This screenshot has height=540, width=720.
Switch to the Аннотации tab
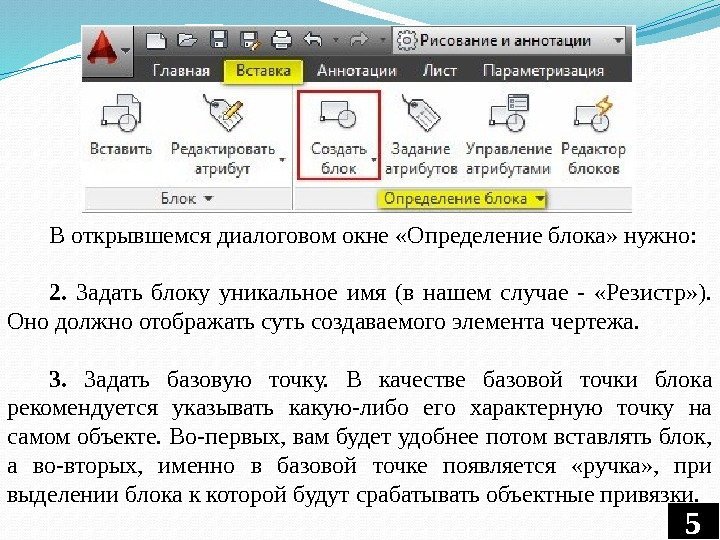tap(356, 71)
